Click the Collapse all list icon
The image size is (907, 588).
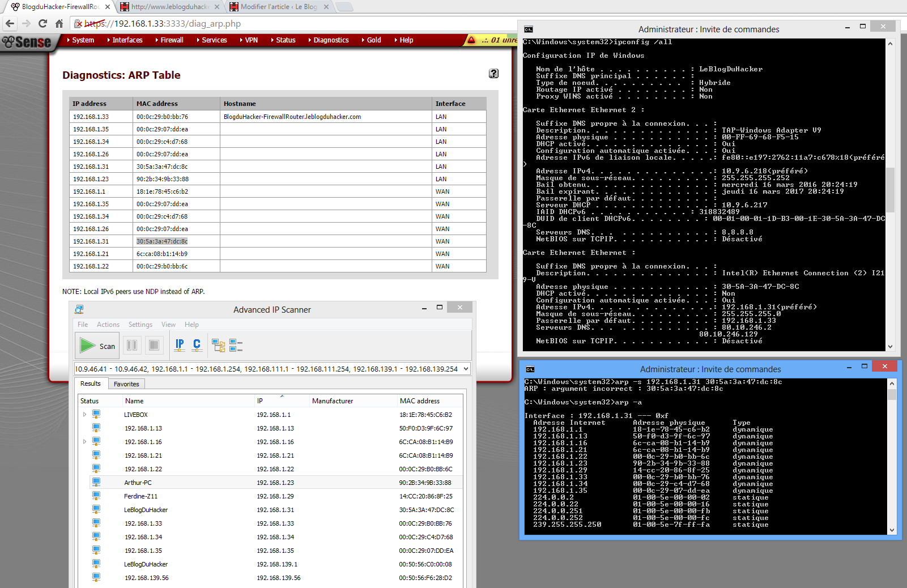coord(236,345)
